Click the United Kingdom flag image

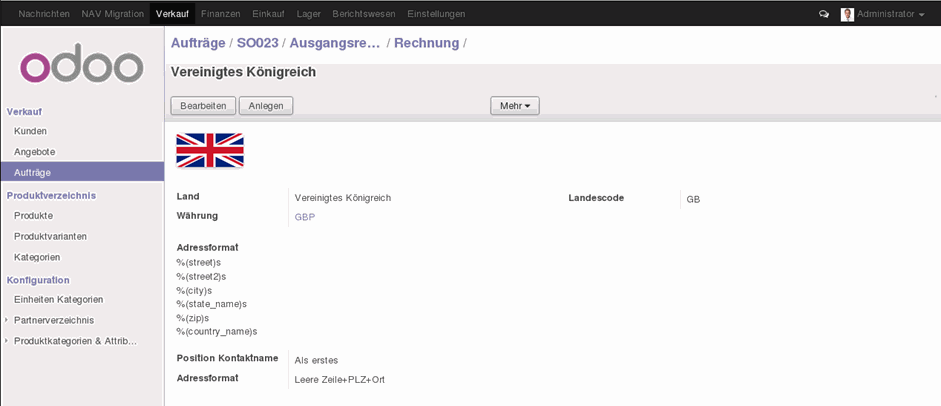tap(210, 151)
